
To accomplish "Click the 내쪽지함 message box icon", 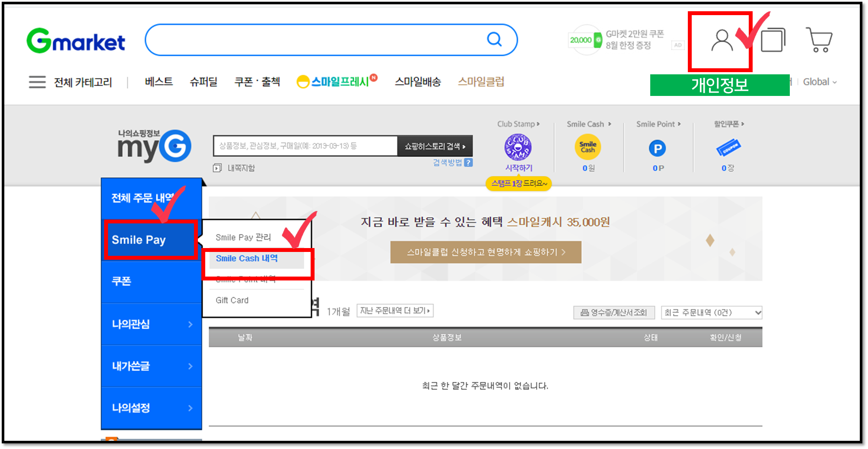I will coord(217,168).
